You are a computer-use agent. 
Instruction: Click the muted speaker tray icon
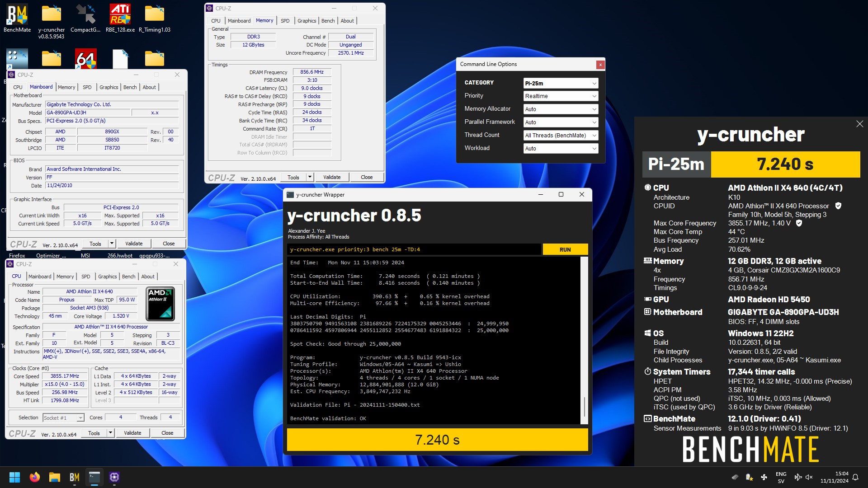tap(809, 477)
